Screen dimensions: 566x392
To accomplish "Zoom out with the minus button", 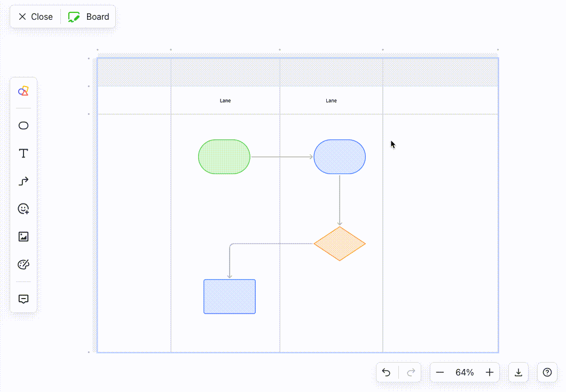I will (440, 372).
